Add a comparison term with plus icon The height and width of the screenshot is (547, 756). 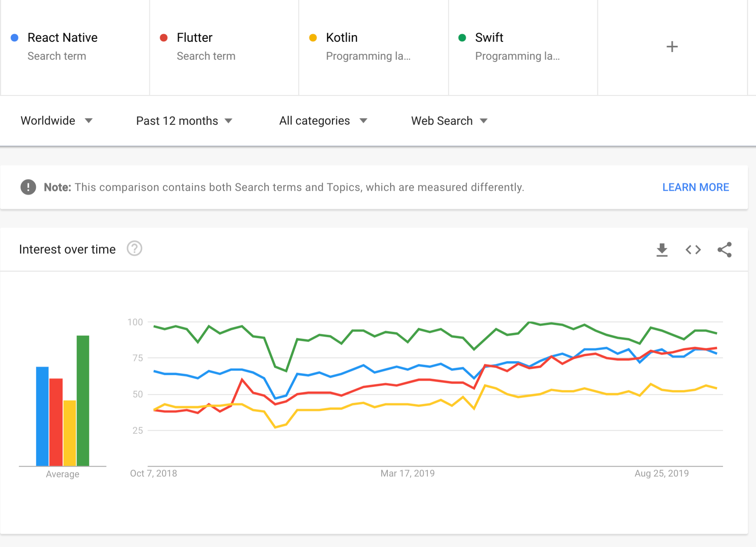(672, 47)
